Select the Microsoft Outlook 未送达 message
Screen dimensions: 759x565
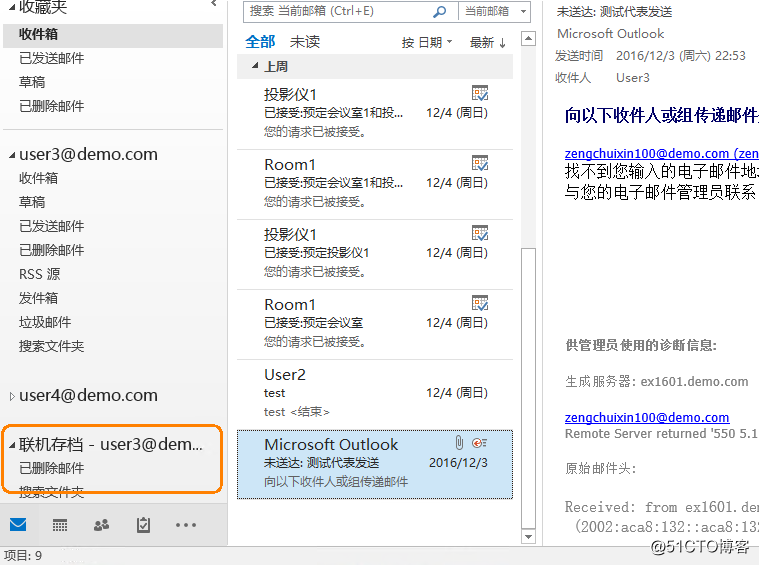(x=375, y=464)
